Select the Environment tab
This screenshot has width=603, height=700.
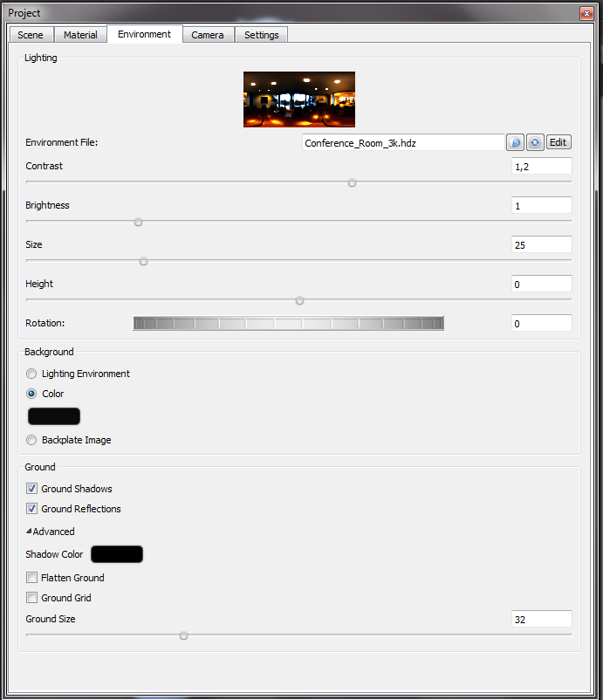(144, 34)
